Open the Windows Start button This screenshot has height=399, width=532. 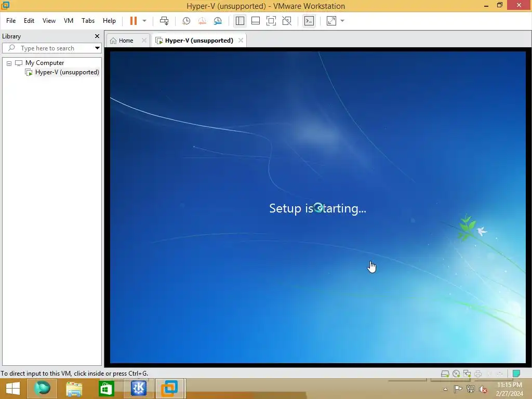coord(13,389)
